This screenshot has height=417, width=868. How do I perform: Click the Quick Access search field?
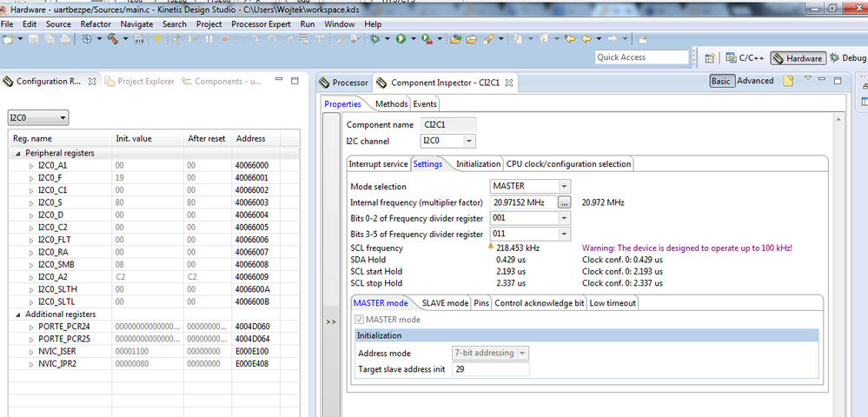coord(641,57)
